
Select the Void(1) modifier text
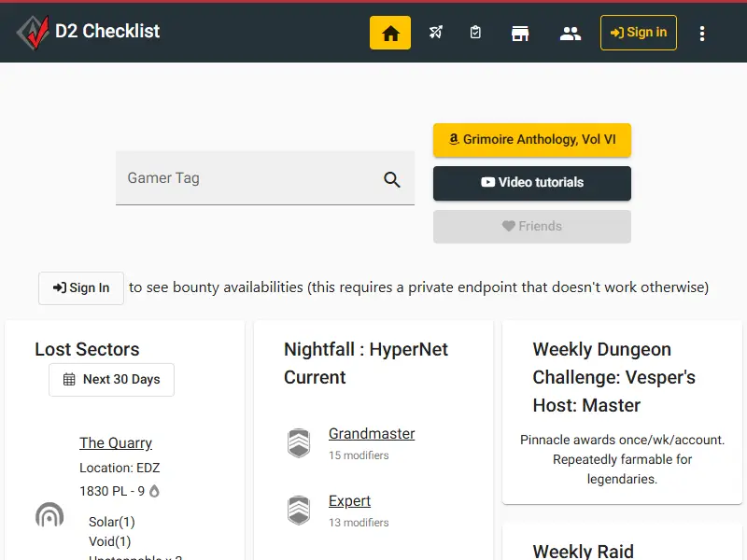tap(109, 541)
